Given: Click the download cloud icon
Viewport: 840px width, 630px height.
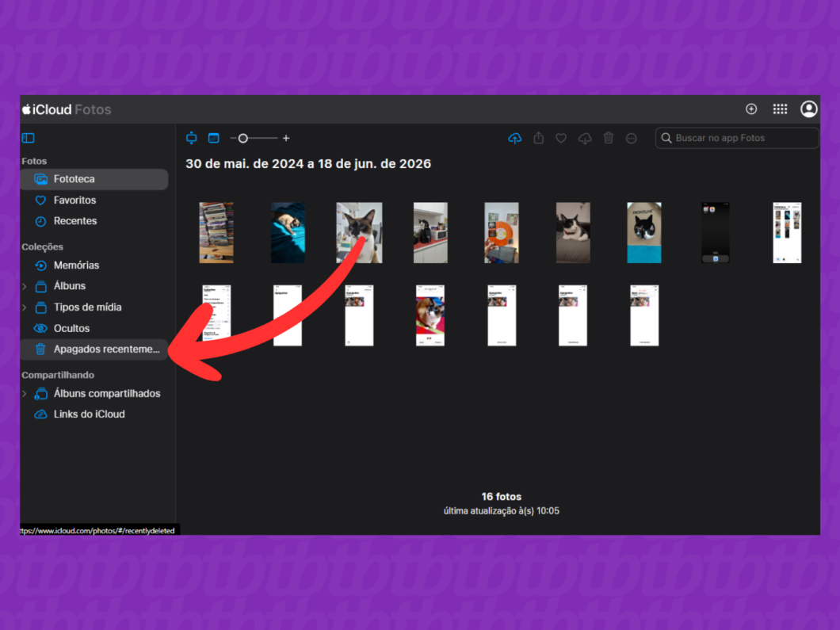Looking at the screenshot, I should pyautogui.click(x=585, y=138).
